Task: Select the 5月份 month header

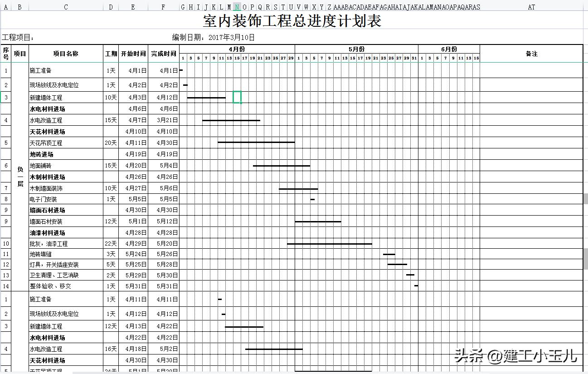Action: click(x=356, y=49)
